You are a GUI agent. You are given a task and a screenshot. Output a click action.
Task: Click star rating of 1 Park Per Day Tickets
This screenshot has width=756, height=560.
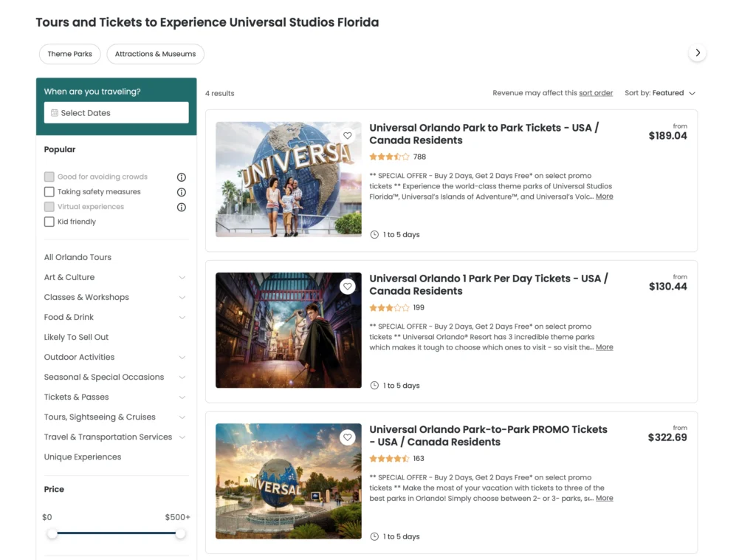click(x=390, y=308)
